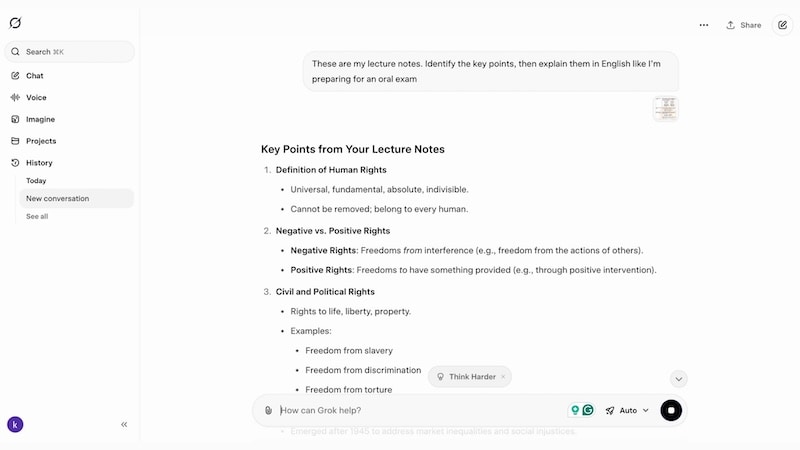The height and width of the screenshot is (450, 800).
Task: Start a new chat with compose icon
Action: (x=782, y=25)
